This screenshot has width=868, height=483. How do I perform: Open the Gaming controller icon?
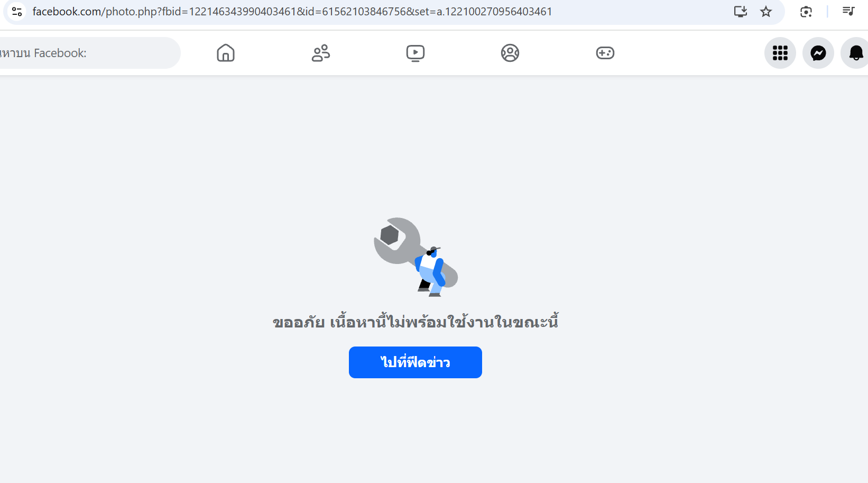(x=605, y=53)
